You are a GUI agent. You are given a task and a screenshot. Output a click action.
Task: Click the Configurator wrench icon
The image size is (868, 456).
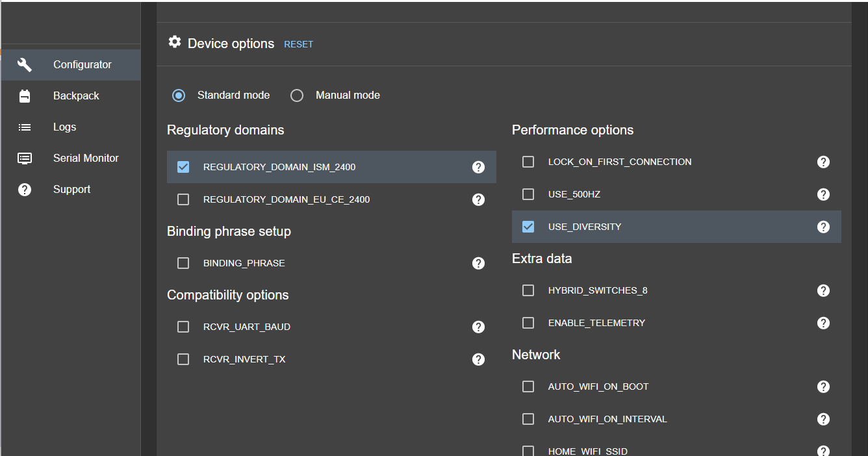pyautogui.click(x=25, y=65)
